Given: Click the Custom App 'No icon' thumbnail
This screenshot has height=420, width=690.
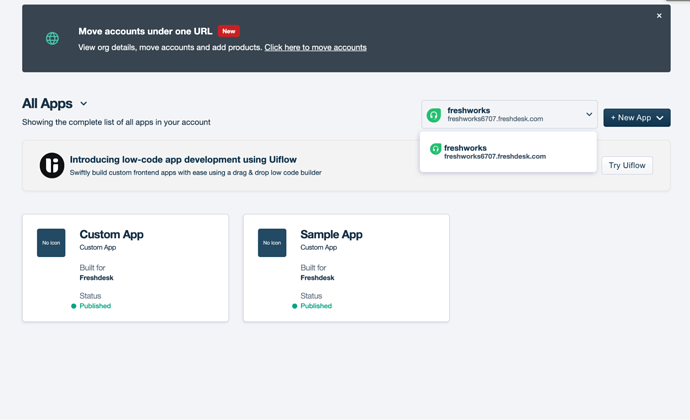Looking at the screenshot, I should tap(51, 243).
